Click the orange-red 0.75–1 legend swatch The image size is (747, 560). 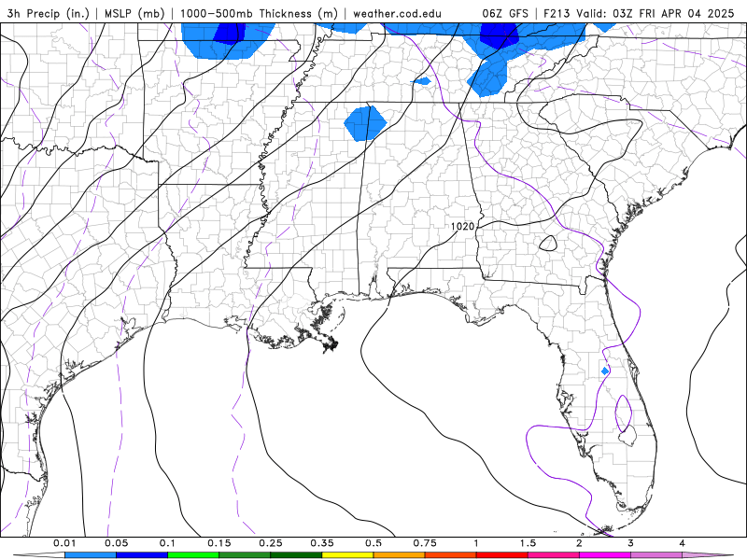[x=451, y=555]
